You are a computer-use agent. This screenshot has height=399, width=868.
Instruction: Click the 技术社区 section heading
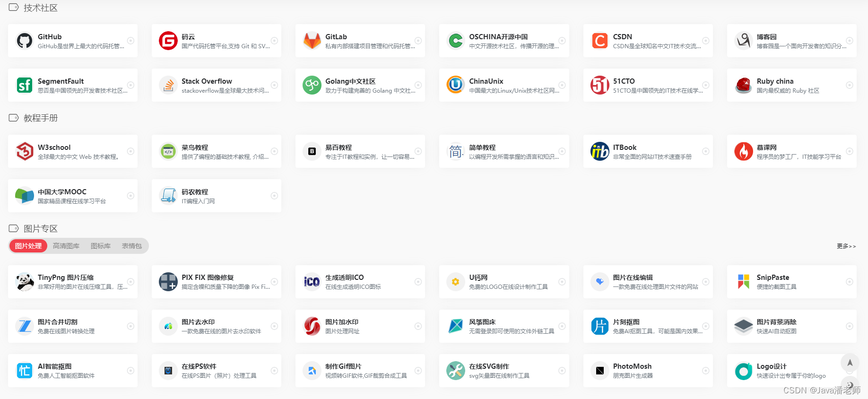point(41,8)
